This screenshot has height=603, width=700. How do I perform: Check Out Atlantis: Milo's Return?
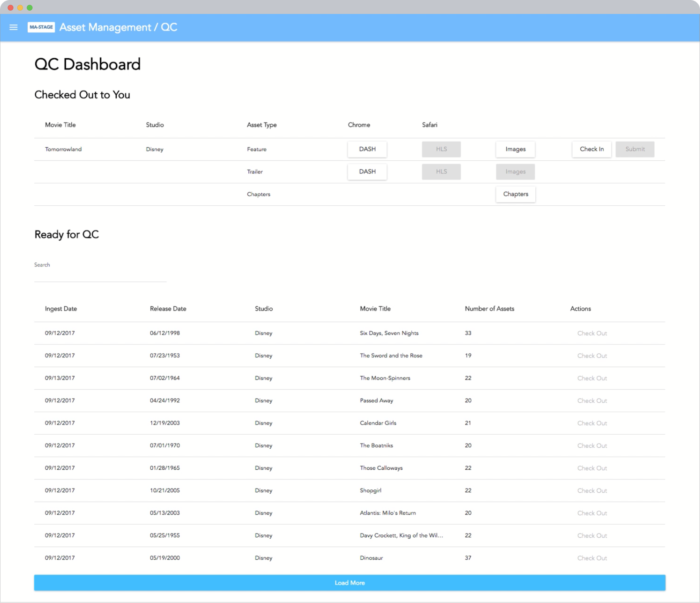click(x=592, y=513)
